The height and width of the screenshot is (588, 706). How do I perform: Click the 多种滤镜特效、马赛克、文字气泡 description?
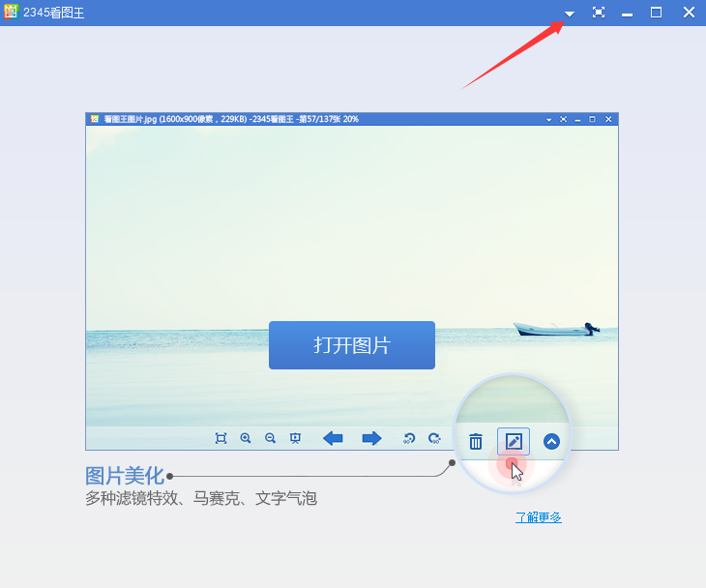(x=201, y=498)
